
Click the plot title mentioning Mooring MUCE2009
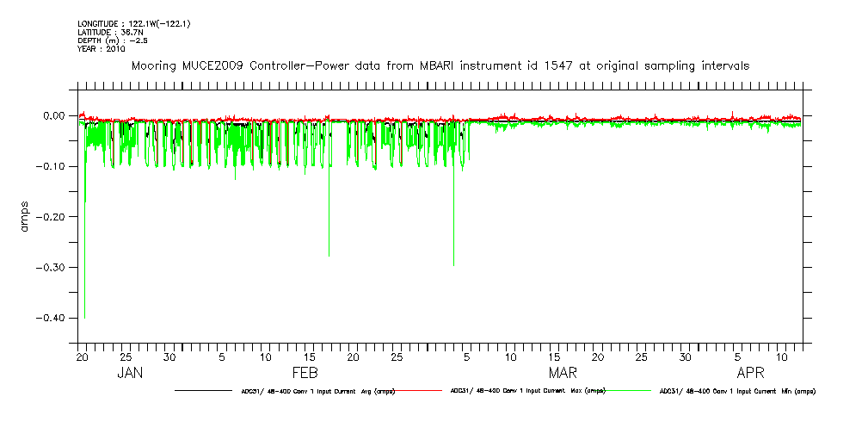[x=441, y=65]
